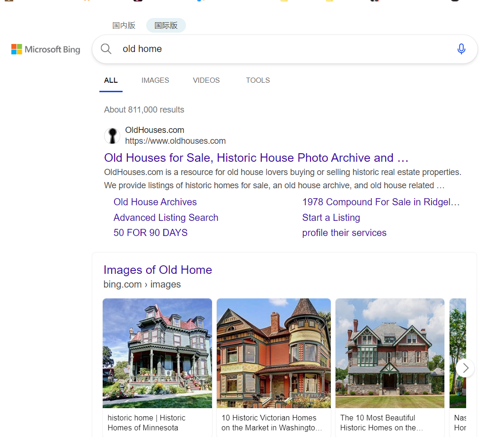Image resolution: width=504 pixels, height=437 pixels.
Task: Open the VIDEOS tab
Action: 206,80
